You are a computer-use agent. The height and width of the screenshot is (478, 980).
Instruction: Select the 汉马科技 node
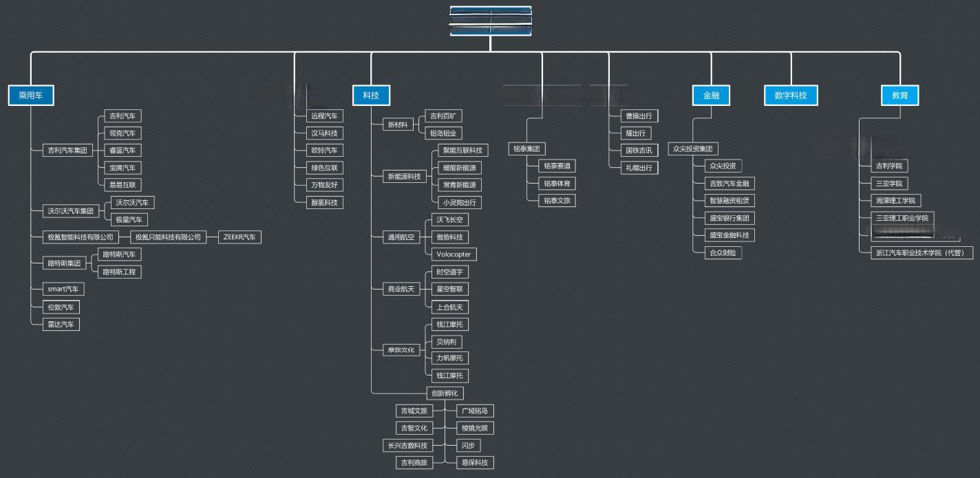(324, 133)
